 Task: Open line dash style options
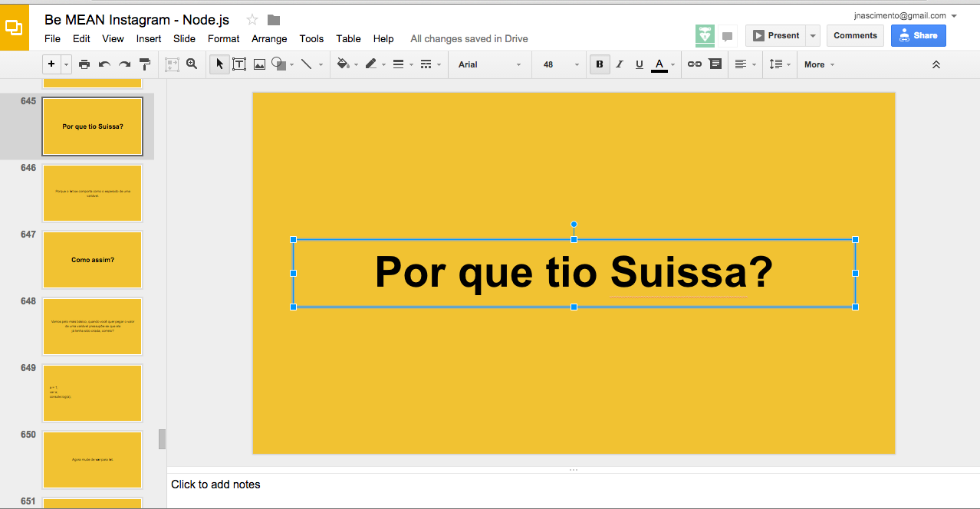tap(426, 64)
